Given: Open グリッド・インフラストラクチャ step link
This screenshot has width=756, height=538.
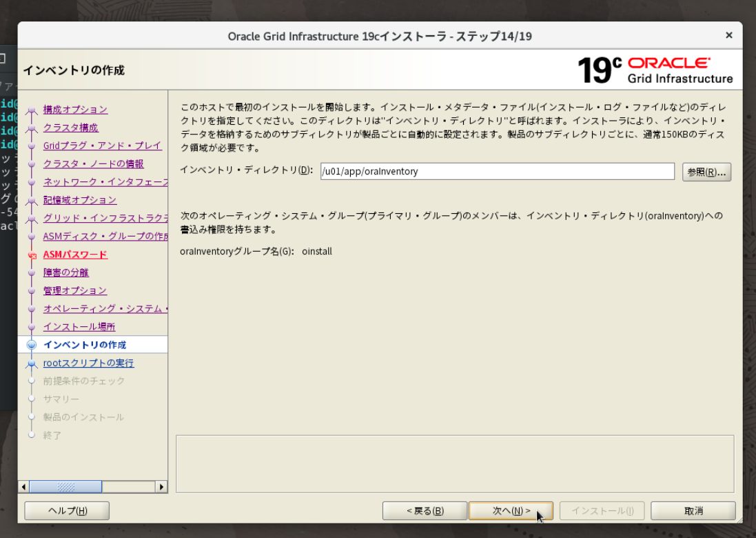Looking at the screenshot, I should [105, 218].
